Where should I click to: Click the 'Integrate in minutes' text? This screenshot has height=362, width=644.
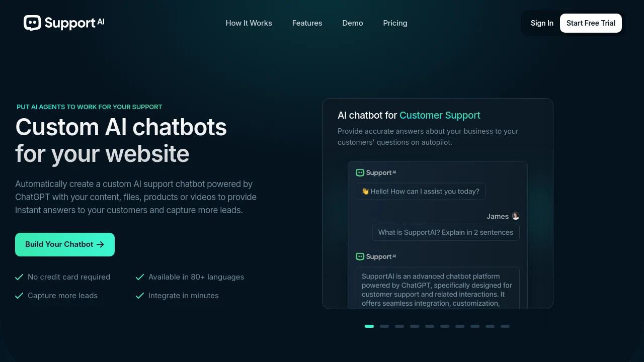(184, 296)
